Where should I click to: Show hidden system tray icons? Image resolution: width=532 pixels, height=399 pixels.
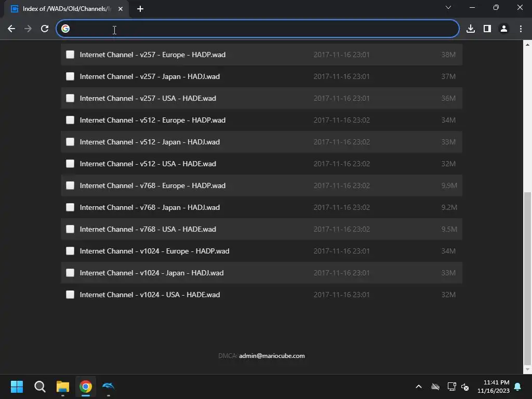point(419,387)
